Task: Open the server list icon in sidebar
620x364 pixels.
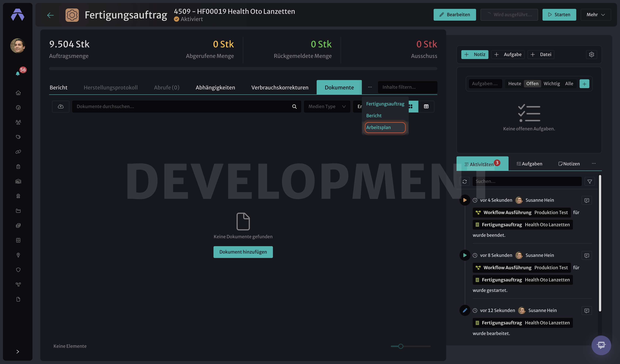Action: (18, 240)
